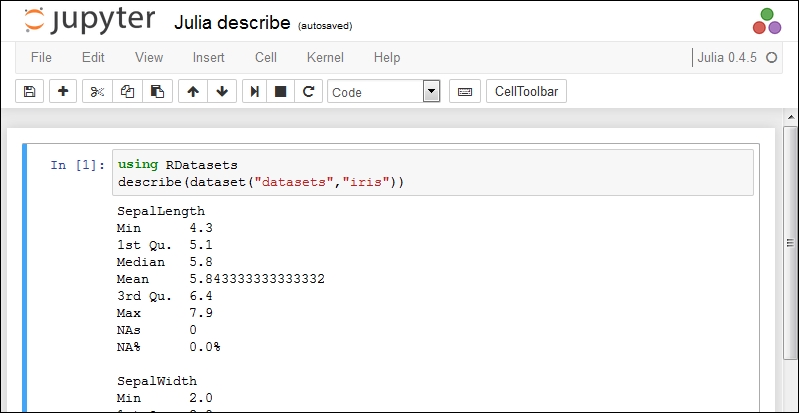The width and height of the screenshot is (799, 413).
Task: Interrupt the kernel with the stop icon
Action: (280, 91)
